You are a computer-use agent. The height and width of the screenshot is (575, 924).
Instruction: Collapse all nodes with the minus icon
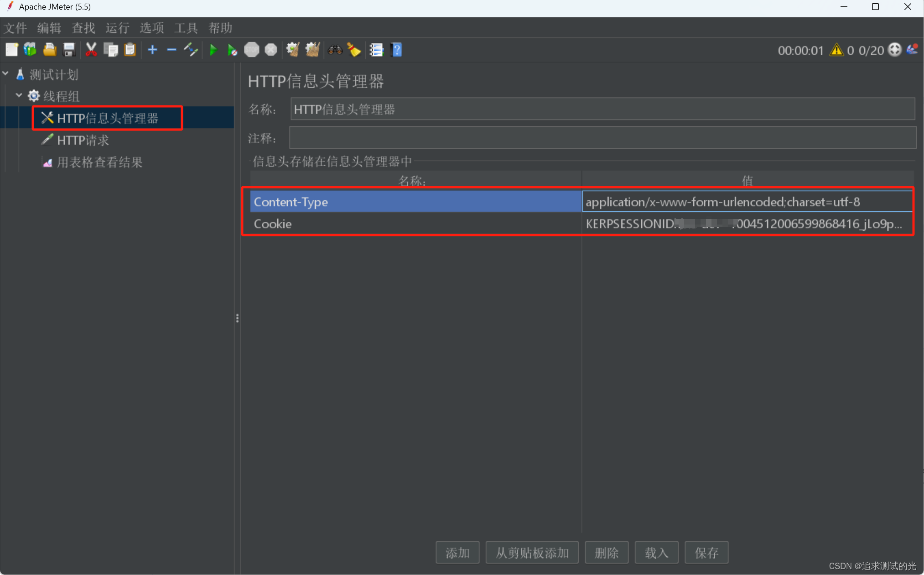tap(171, 50)
